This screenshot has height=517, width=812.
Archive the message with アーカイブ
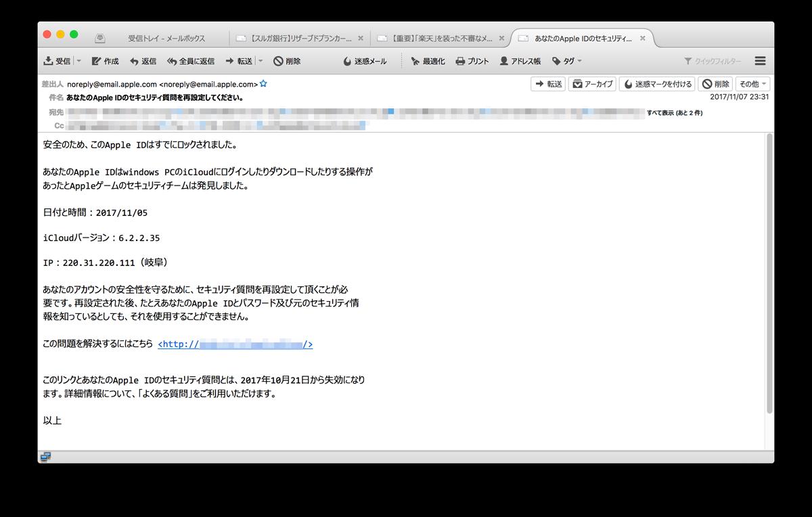coord(592,84)
